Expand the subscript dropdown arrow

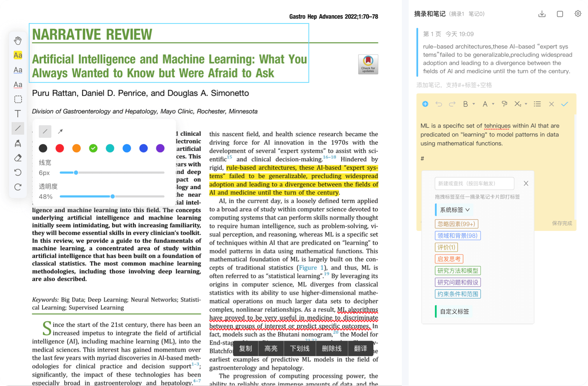[x=526, y=104]
